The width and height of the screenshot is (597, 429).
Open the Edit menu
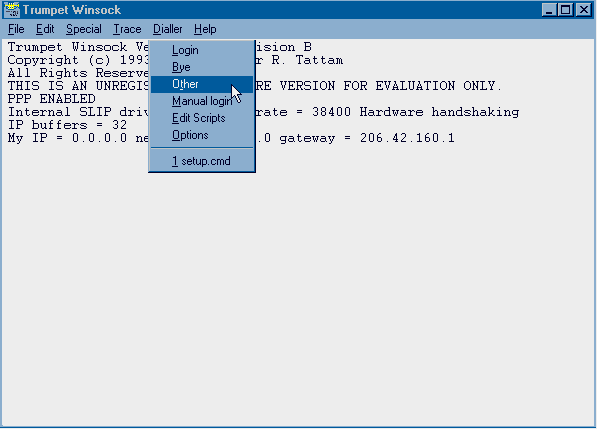45,29
